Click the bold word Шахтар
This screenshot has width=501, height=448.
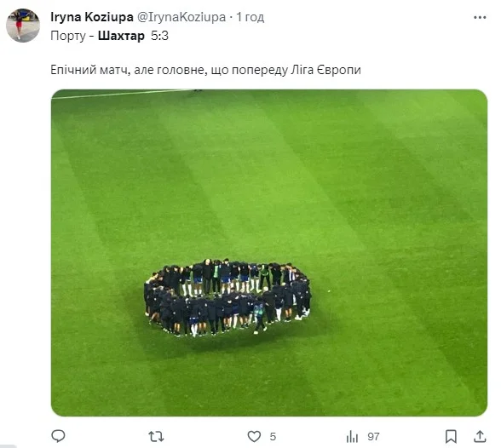(121, 36)
